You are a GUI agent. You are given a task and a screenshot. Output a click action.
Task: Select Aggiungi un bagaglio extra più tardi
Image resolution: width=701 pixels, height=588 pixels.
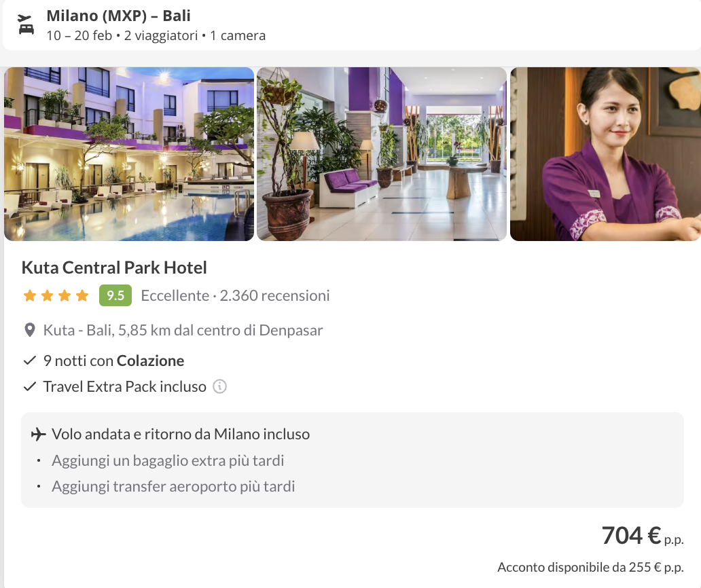point(168,460)
